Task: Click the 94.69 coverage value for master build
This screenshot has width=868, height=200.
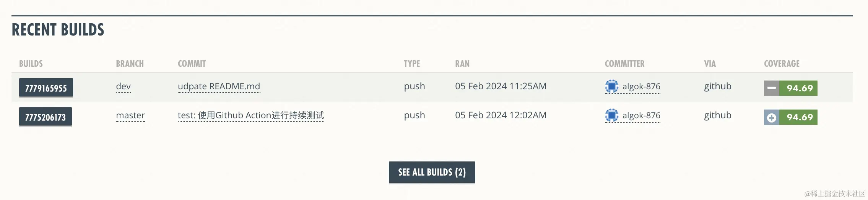Action: click(x=799, y=117)
